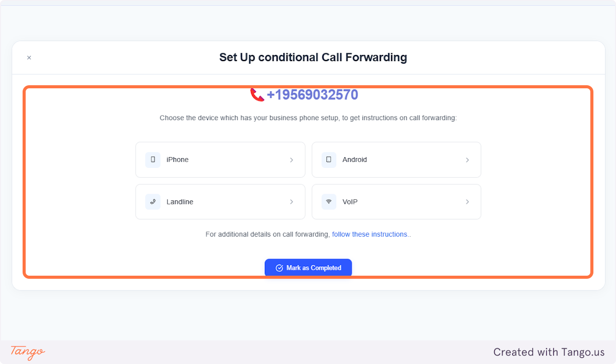616x364 pixels.
Task: Choose the Landline device card
Action: 220,202
